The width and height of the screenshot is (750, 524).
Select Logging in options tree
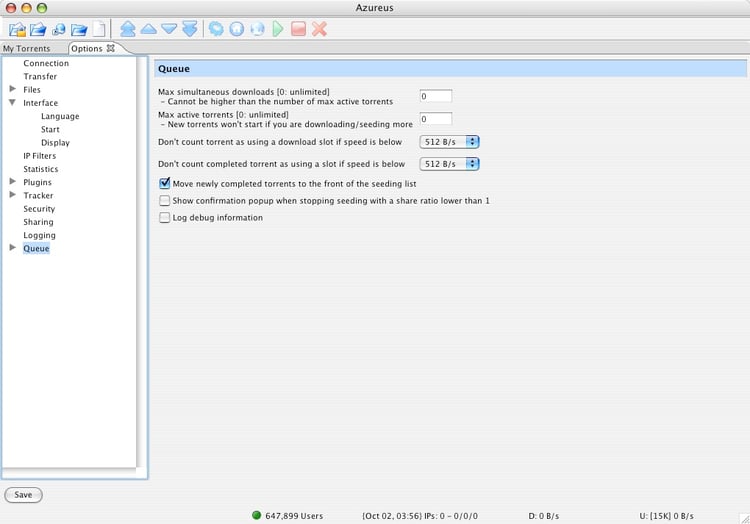coord(39,235)
